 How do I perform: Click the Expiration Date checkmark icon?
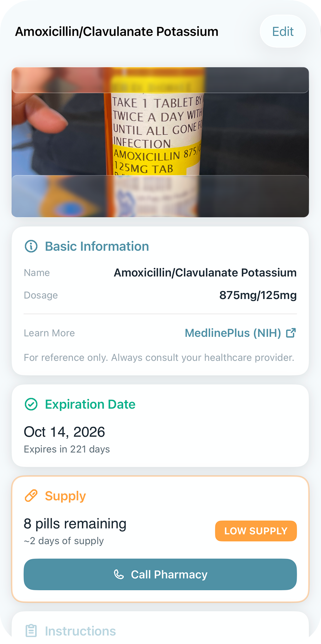tap(31, 404)
